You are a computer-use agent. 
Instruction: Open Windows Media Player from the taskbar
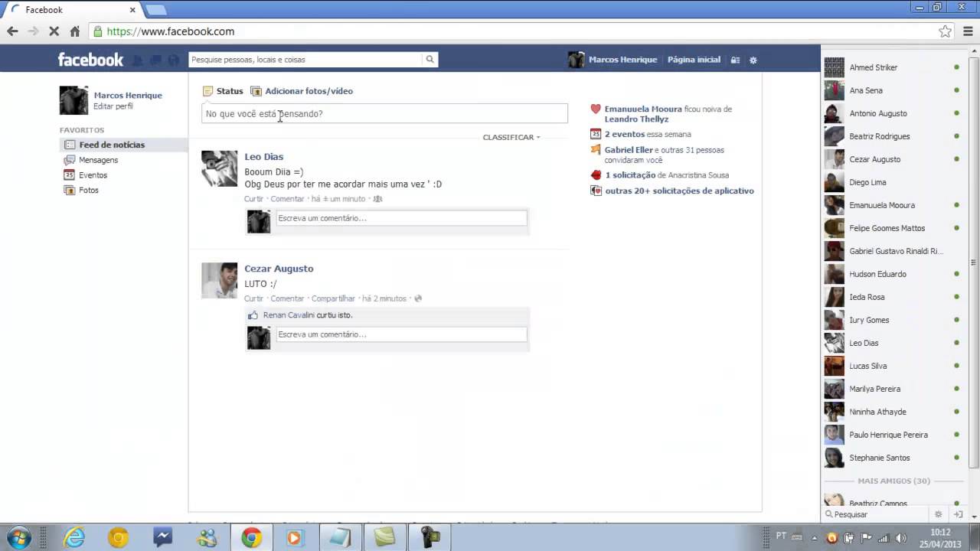[x=295, y=538]
